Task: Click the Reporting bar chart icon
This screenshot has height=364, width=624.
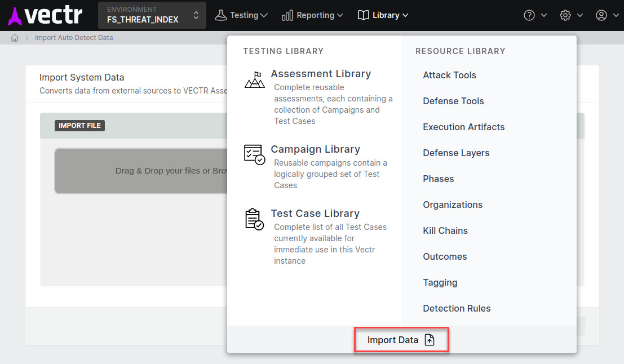Action: coord(287,15)
